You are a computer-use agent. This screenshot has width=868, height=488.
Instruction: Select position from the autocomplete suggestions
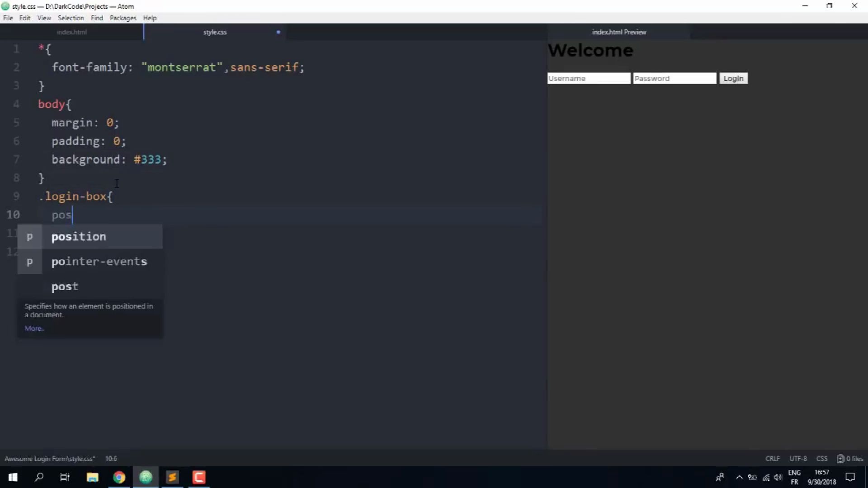(79, 236)
